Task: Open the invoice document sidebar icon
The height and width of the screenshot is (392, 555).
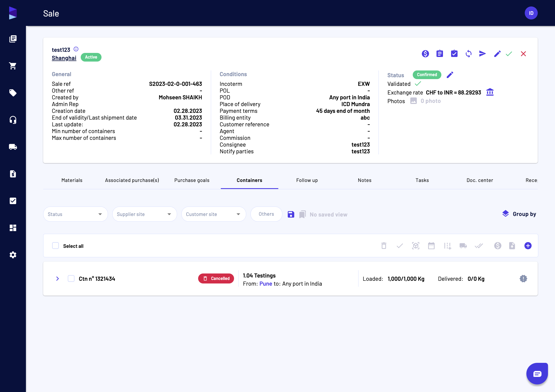Action: (13, 174)
